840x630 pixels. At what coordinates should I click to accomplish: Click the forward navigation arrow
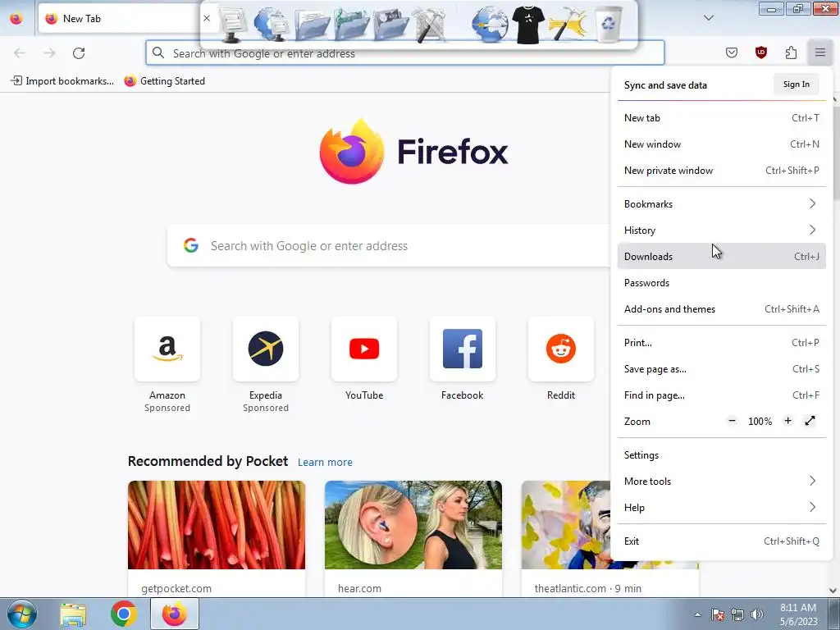point(49,53)
